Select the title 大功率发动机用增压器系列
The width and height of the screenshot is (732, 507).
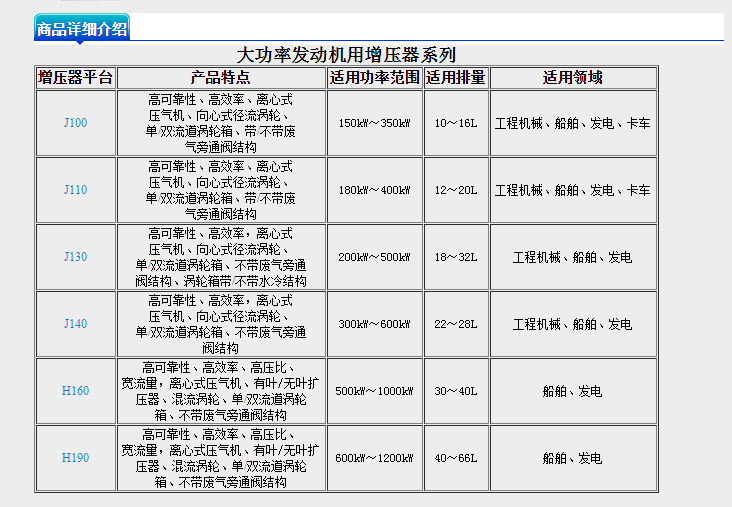click(346, 55)
